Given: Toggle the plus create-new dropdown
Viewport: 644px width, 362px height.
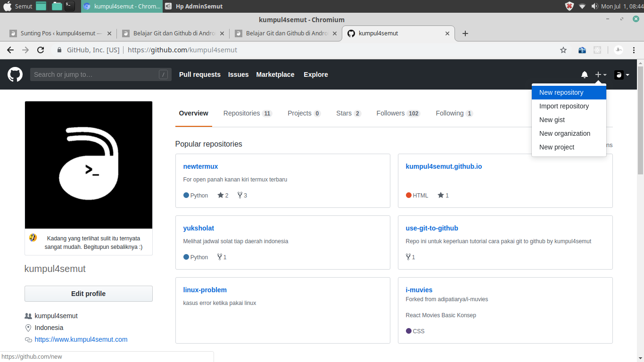Looking at the screenshot, I should pyautogui.click(x=600, y=74).
